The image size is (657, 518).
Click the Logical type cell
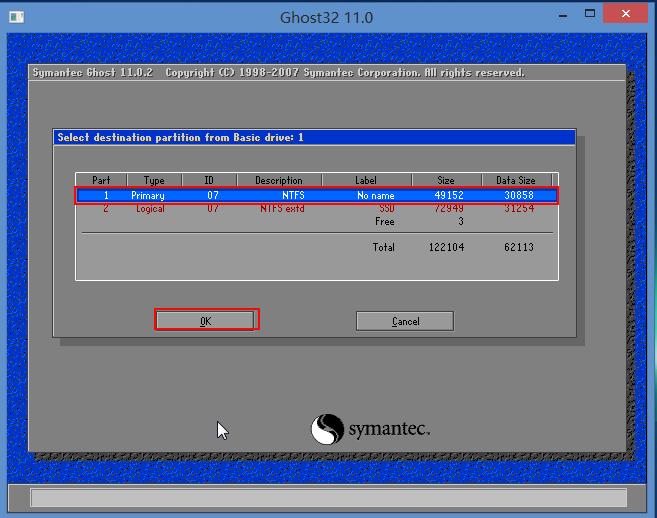coord(150,208)
